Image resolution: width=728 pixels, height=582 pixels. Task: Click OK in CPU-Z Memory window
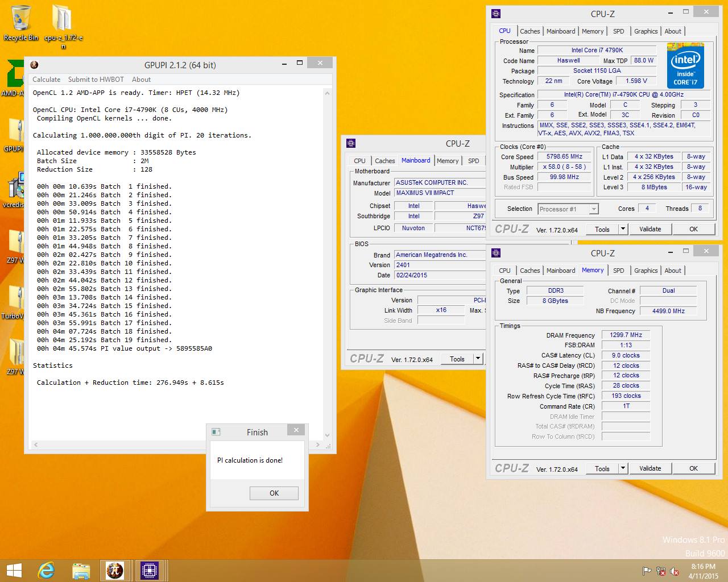point(693,468)
